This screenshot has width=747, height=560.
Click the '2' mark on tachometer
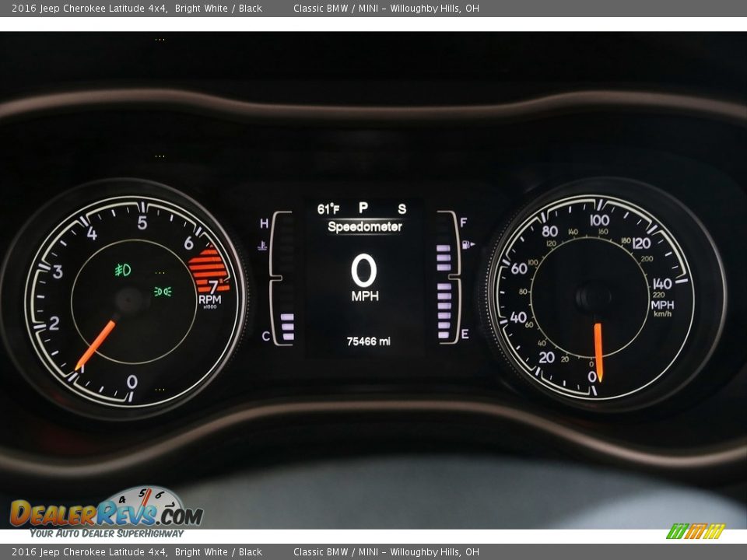click(x=54, y=324)
